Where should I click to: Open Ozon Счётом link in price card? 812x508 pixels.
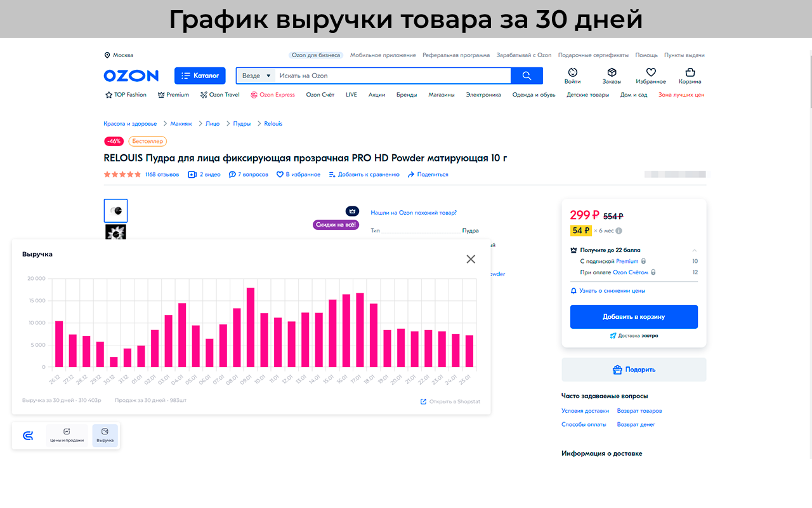tap(631, 272)
